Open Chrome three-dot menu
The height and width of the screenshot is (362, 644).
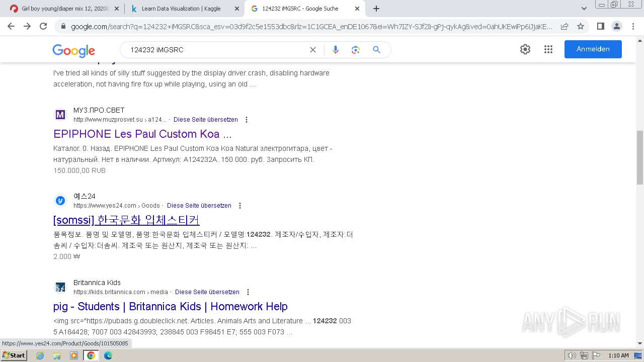tap(633, 26)
